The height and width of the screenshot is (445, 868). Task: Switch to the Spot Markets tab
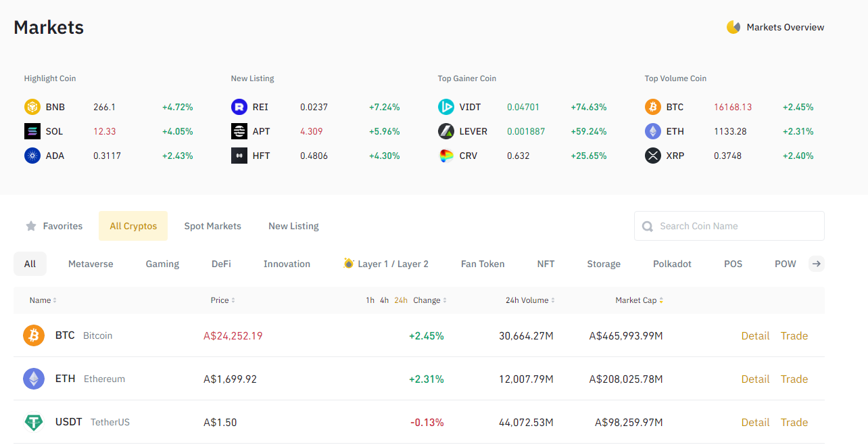(x=213, y=226)
